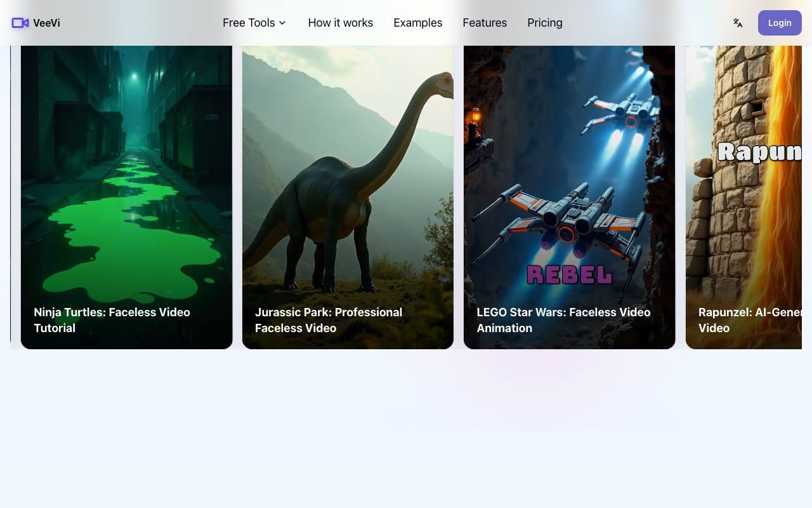Select the LEGO Star Wars: Faceless Video Animation title

[563, 320]
